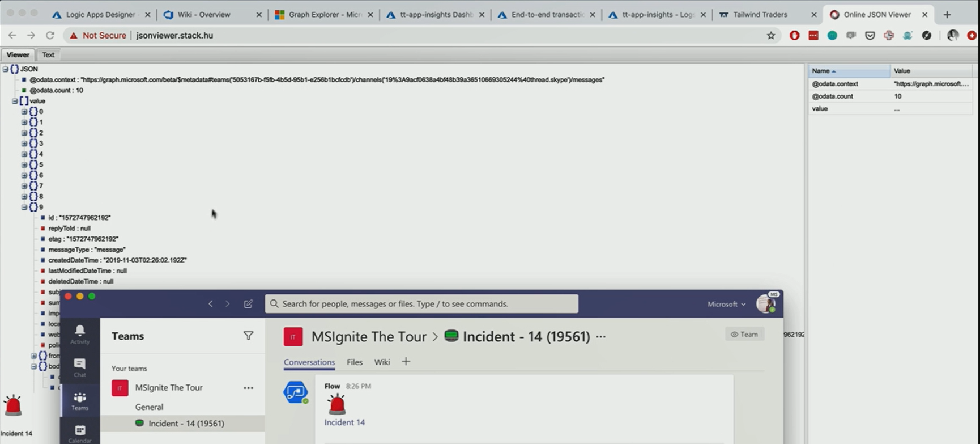Switch to Graph Explorer browser tab

325,15
